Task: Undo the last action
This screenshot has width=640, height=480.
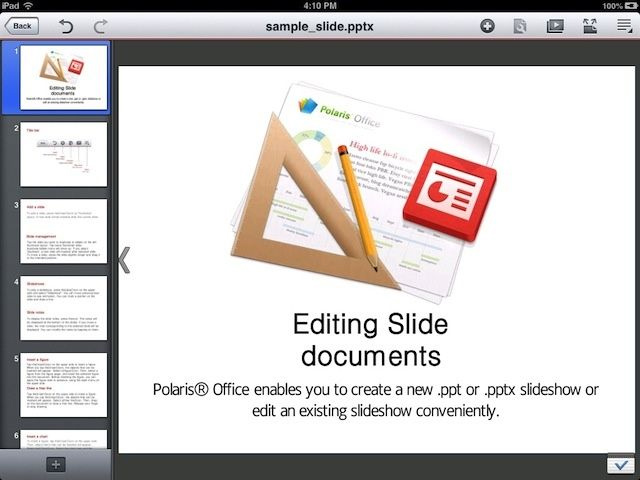Action: pos(66,26)
